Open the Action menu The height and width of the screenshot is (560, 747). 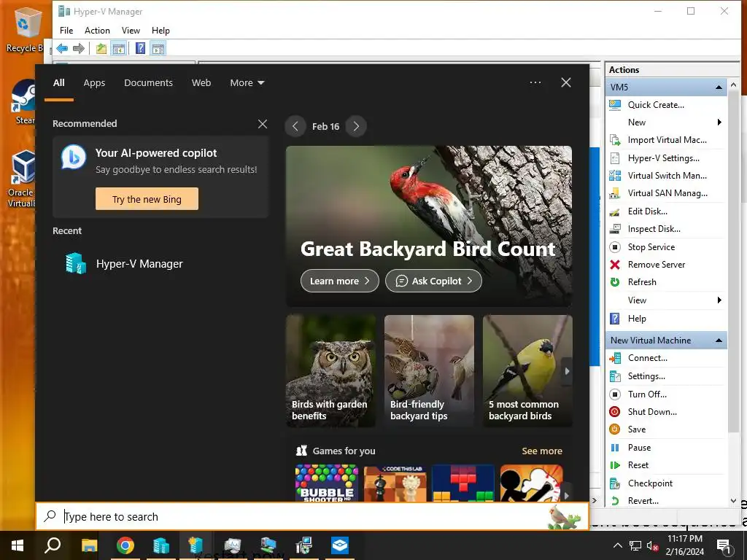[97, 31]
